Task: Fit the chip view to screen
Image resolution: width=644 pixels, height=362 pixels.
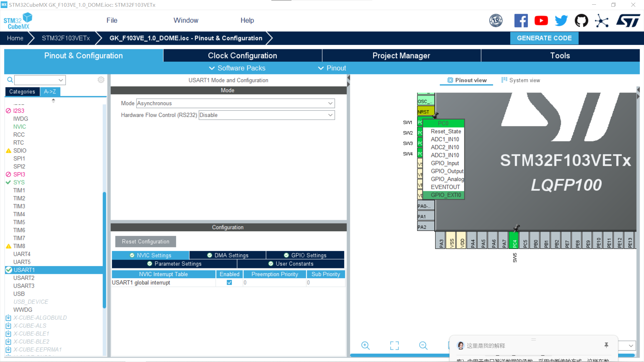Action: (394, 346)
